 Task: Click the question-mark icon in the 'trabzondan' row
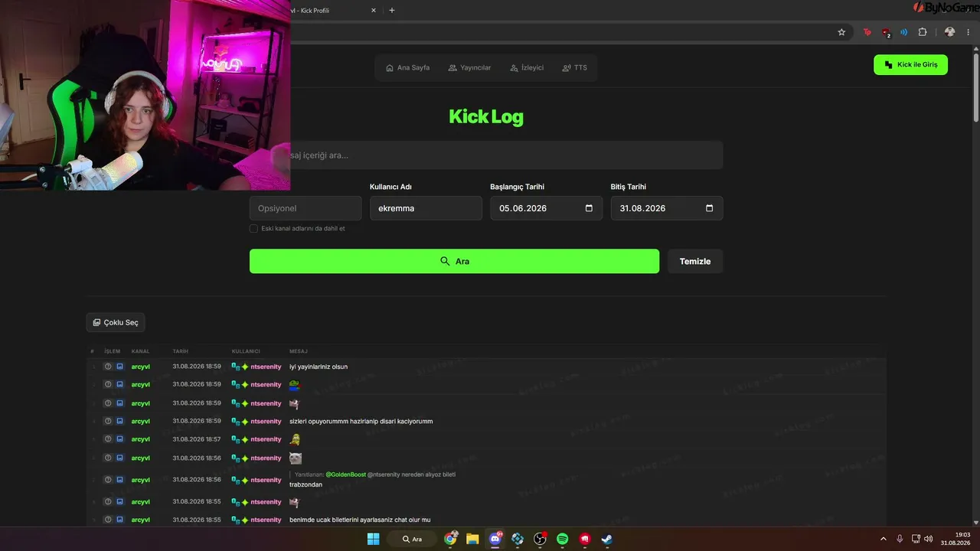click(108, 480)
